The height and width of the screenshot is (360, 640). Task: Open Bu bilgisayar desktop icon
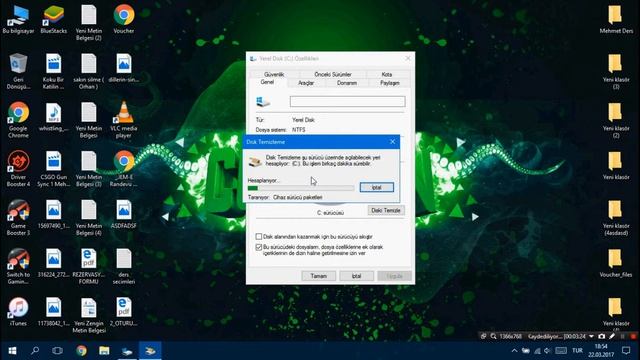click(18, 20)
